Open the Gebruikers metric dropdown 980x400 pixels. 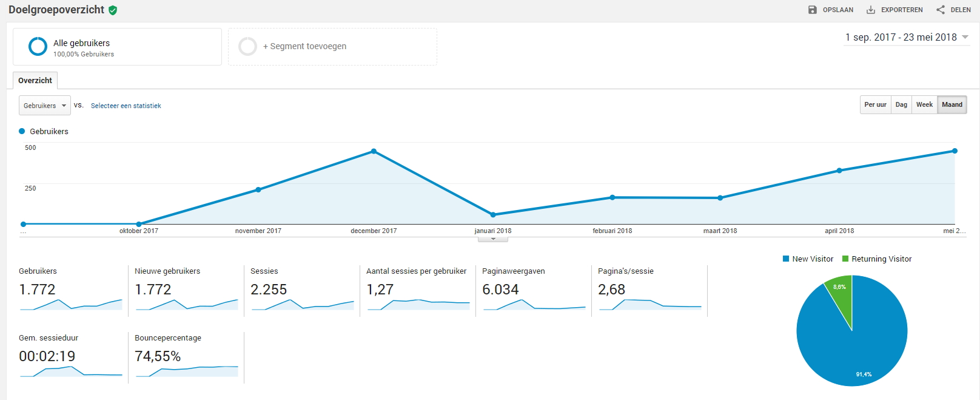[x=45, y=106]
